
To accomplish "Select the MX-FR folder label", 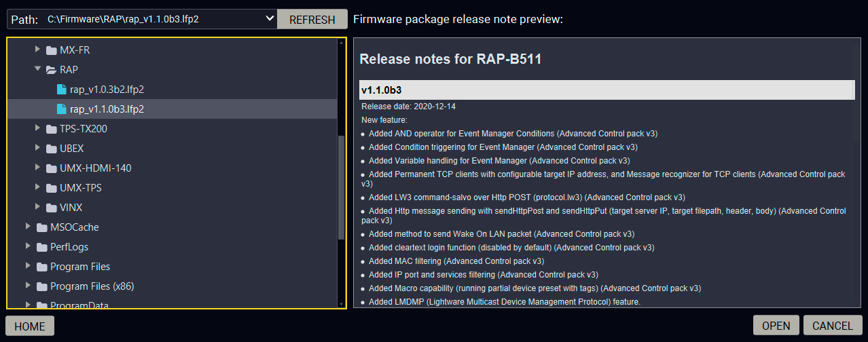I will tap(74, 50).
